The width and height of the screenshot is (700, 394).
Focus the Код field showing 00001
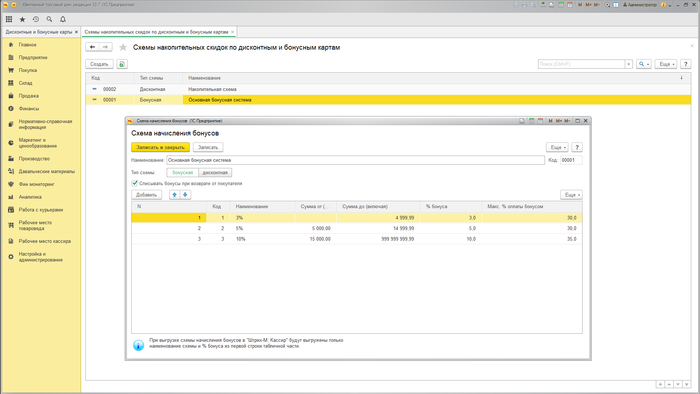571,160
